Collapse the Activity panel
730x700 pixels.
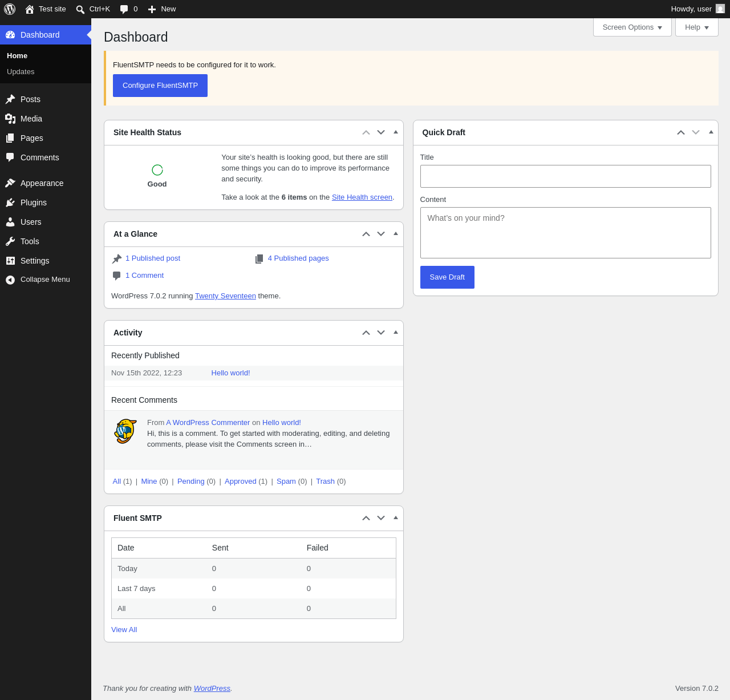(396, 333)
